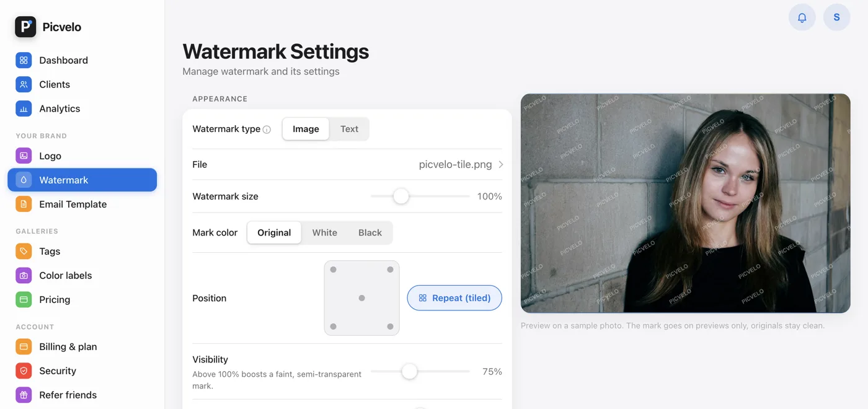868x409 pixels.
Task: Open the Analytics section
Action: click(x=82, y=108)
